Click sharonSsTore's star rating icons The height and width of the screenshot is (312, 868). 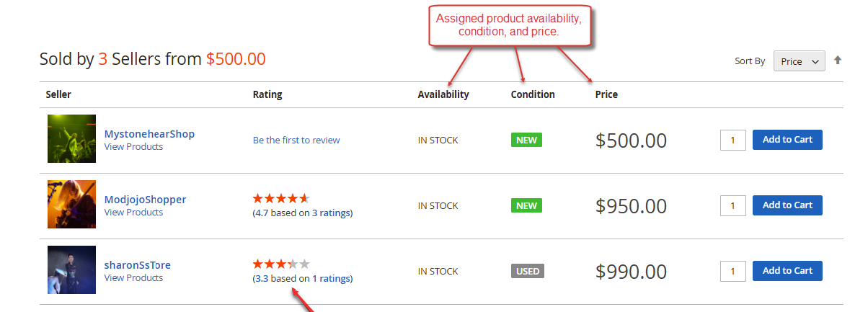pos(281,264)
